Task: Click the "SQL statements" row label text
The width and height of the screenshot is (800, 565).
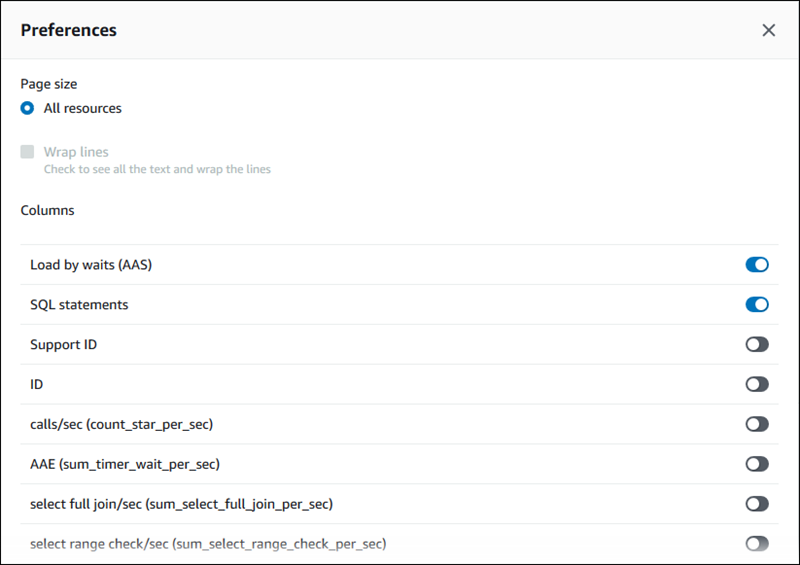Action: [79, 304]
